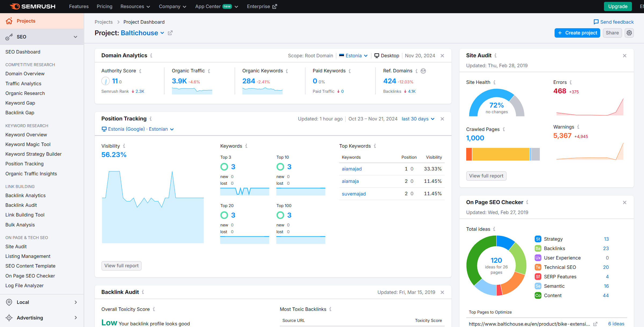Open Estonia (Google) Estonian location dropdown
This screenshot has height=327, width=644.
pyautogui.click(x=138, y=129)
